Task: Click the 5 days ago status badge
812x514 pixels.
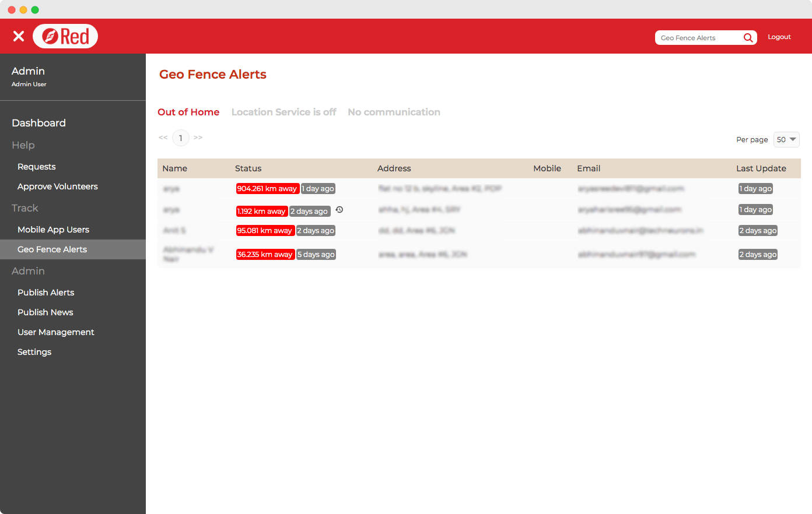Action: tap(316, 255)
